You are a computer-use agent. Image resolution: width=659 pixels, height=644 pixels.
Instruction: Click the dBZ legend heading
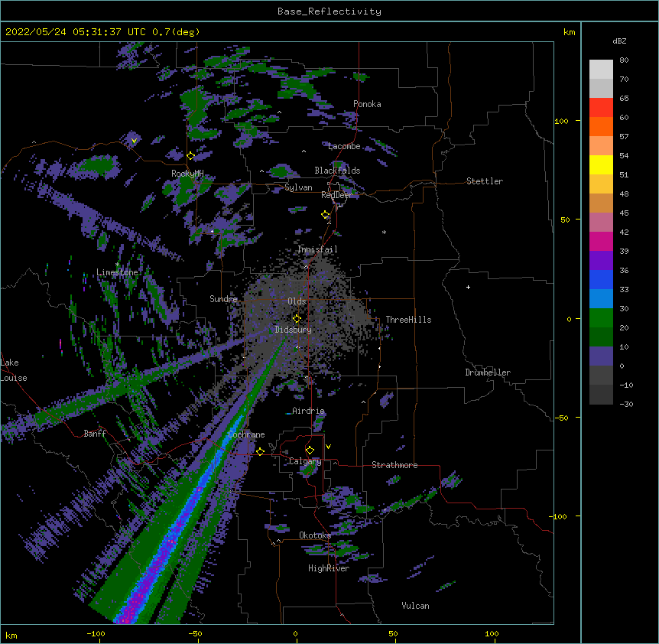pyautogui.click(x=619, y=41)
